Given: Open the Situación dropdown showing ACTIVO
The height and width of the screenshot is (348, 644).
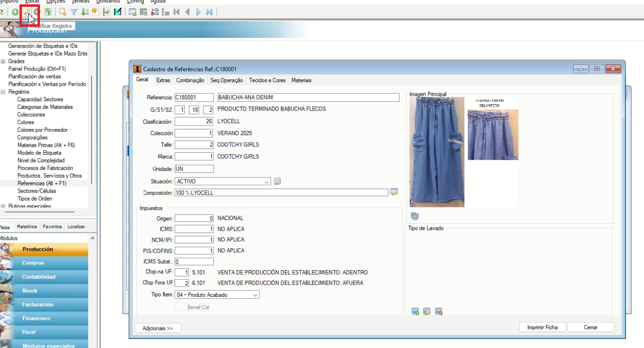Looking at the screenshot, I should pos(223,182).
